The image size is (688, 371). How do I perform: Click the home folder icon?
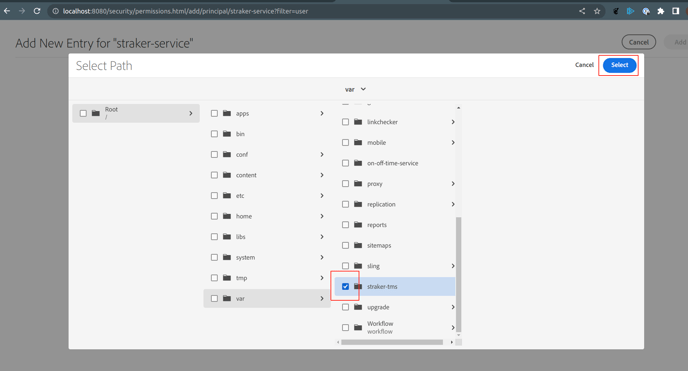point(227,216)
